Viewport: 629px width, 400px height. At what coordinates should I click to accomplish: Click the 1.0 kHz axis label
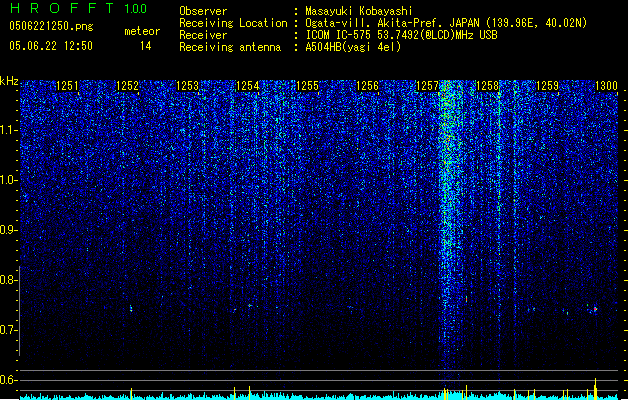[9, 180]
